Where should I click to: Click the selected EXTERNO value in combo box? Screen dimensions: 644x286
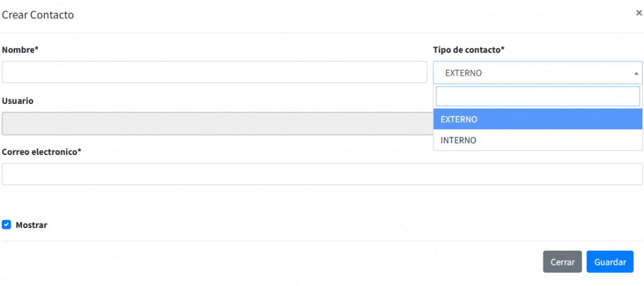coord(464,73)
